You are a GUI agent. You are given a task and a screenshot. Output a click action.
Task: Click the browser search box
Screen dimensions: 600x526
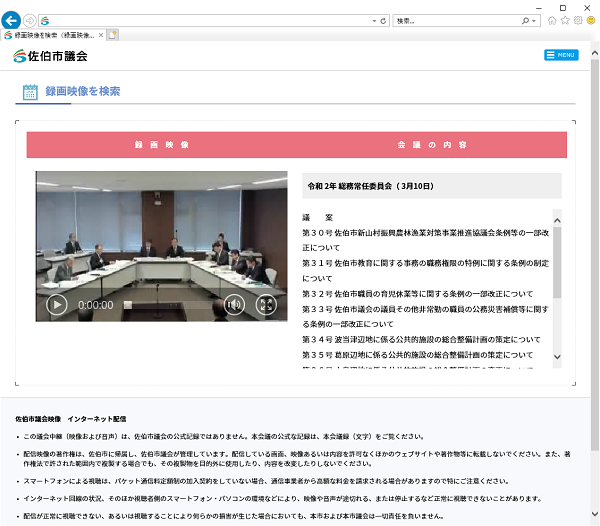[457, 21]
